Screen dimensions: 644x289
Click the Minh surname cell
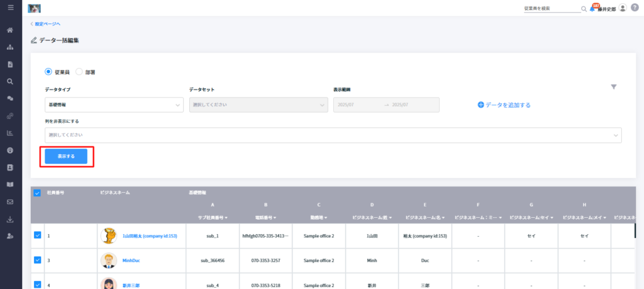372,261
